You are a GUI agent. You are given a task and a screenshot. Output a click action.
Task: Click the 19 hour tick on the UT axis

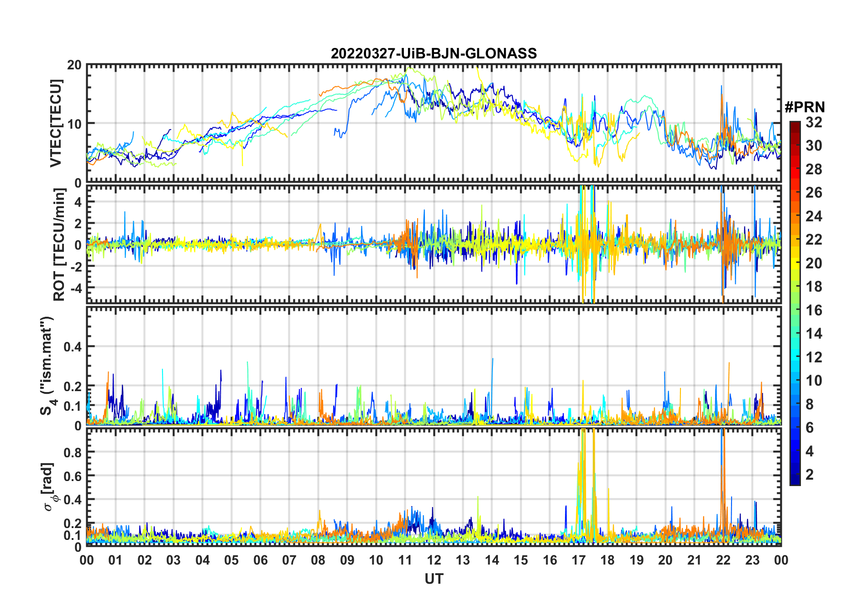point(637,560)
